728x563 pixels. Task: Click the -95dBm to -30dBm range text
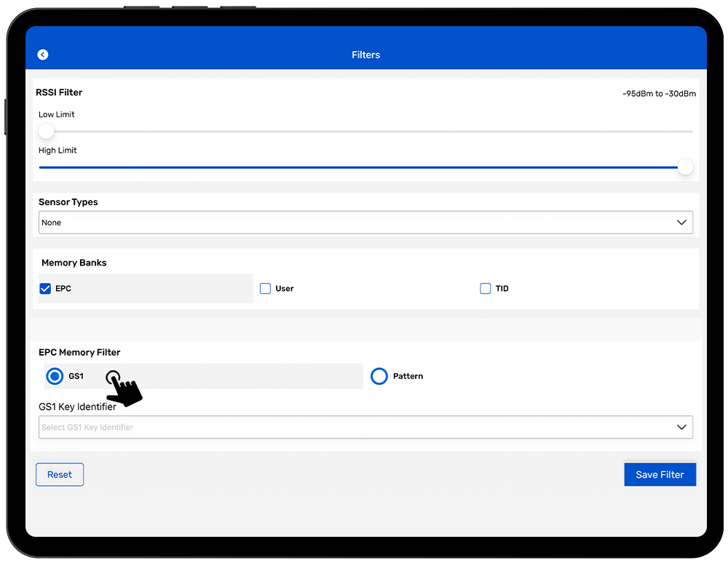click(659, 94)
